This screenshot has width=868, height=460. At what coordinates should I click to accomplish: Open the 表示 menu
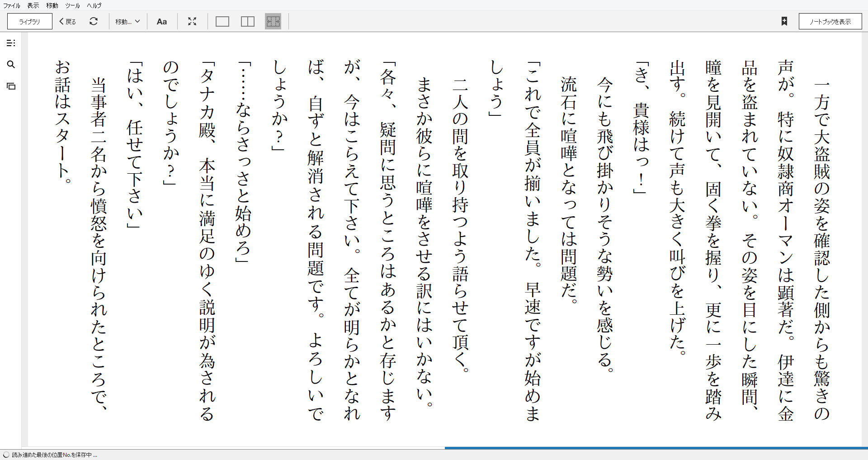click(x=33, y=5)
